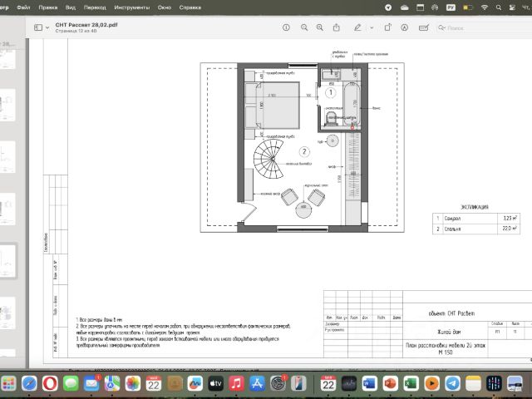
Task: Open the Инструменты menu
Action: tap(131, 7)
